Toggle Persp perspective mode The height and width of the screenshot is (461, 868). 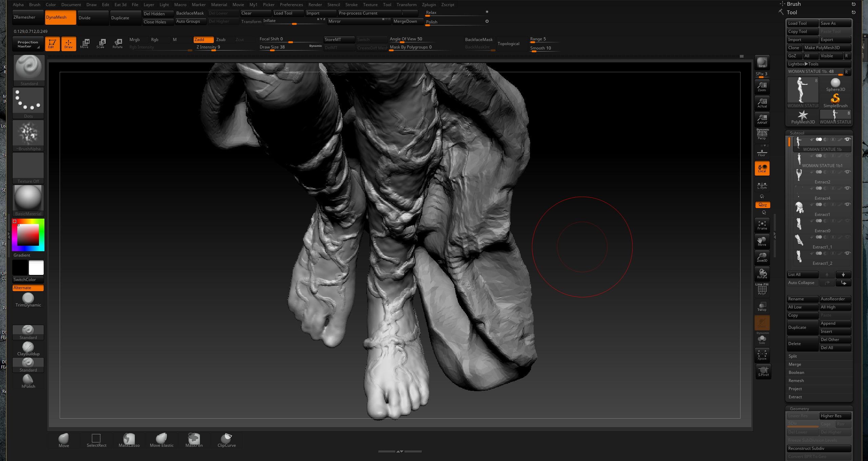point(762,135)
